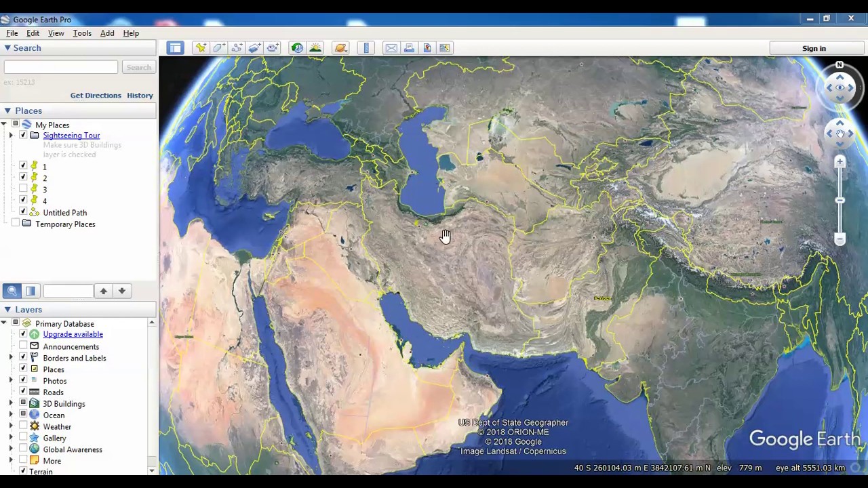The width and height of the screenshot is (868, 488).
Task: Click the move (hand) joystick control
Action: click(840, 134)
